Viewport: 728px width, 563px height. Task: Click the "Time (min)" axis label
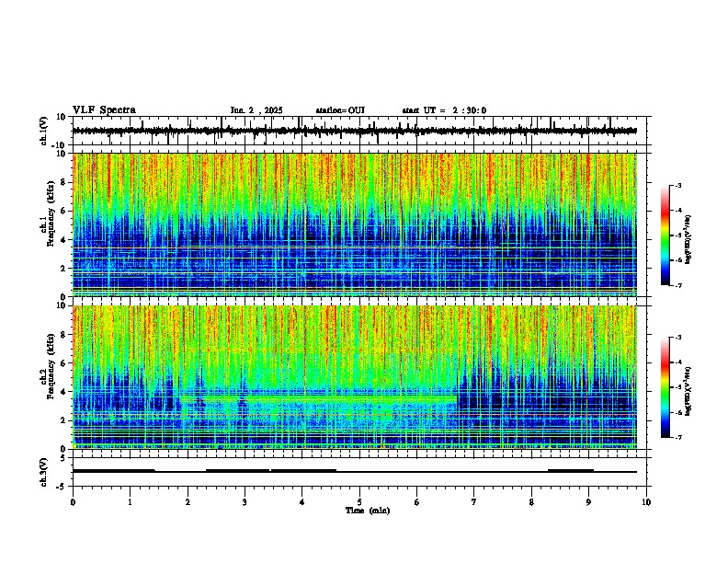[x=368, y=511]
